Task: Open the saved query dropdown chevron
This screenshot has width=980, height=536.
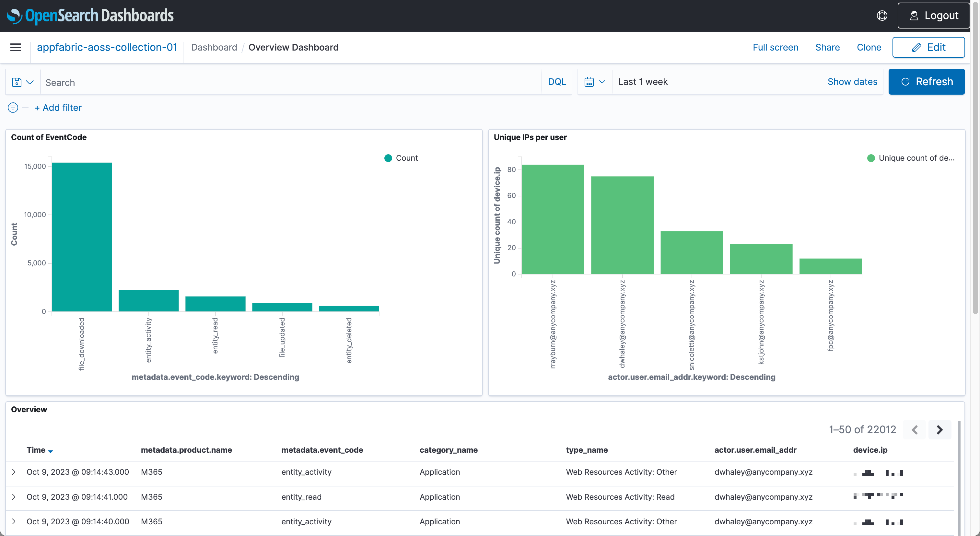Action: (x=30, y=82)
